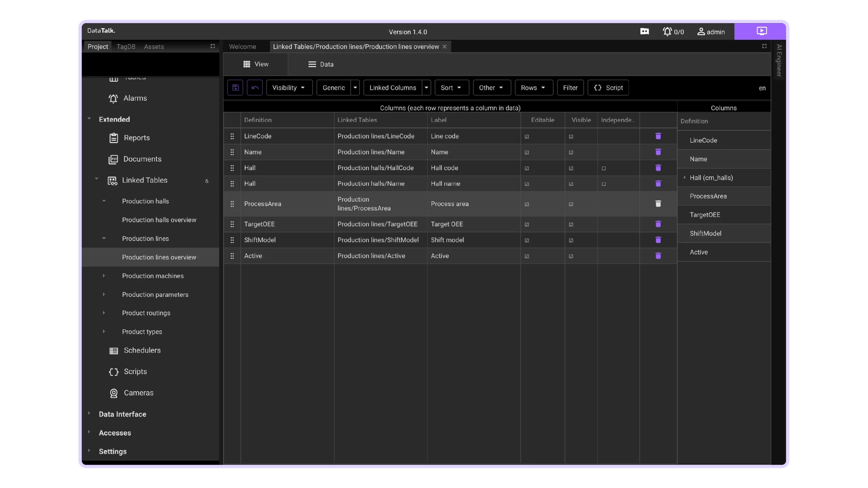This screenshot has width=868, height=488.
Task: Click the Generic button
Action: point(334,88)
